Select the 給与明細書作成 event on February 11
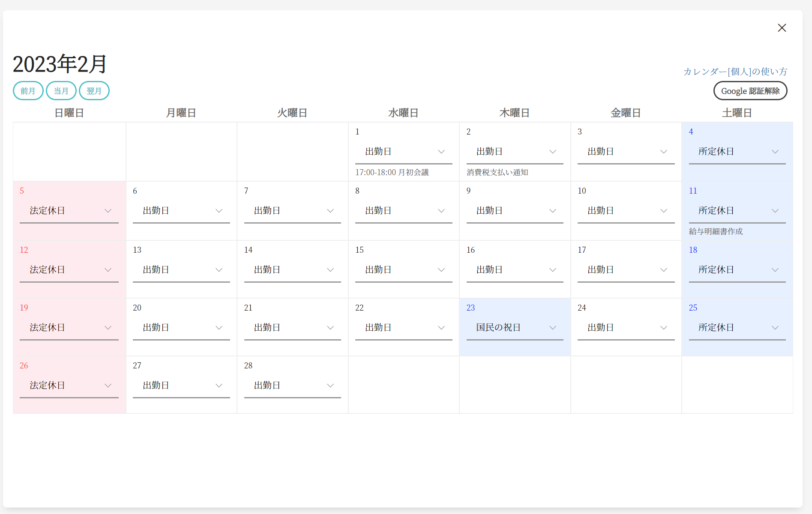Screen dimensions: 812x514 coord(716,231)
